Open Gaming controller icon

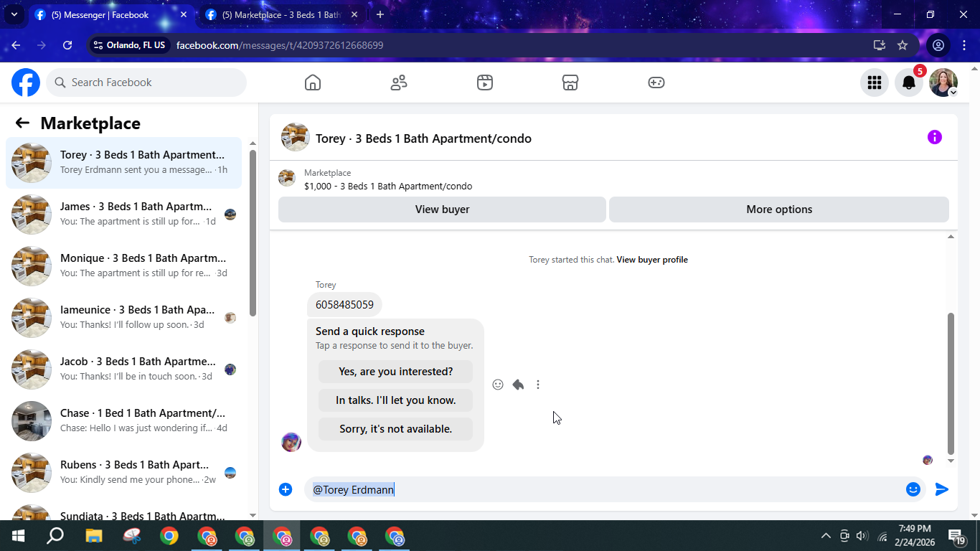pos(656,83)
